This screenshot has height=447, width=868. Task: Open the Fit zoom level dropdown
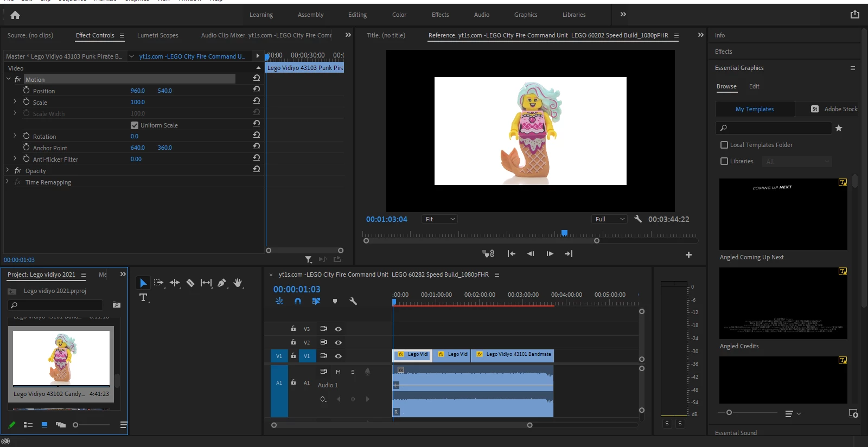click(x=440, y=219)
